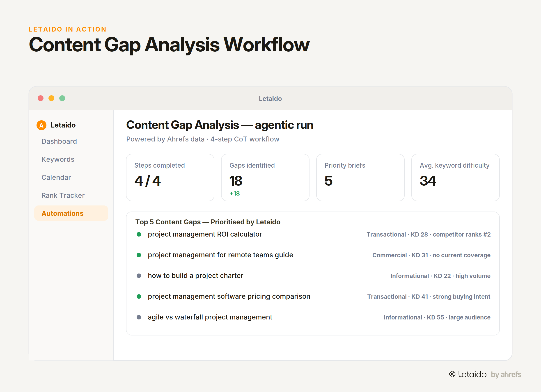Click gray dot beside agile vs waterfall
Image resolution: width=541 pixels, height=392 pixels.
[139, 317]
